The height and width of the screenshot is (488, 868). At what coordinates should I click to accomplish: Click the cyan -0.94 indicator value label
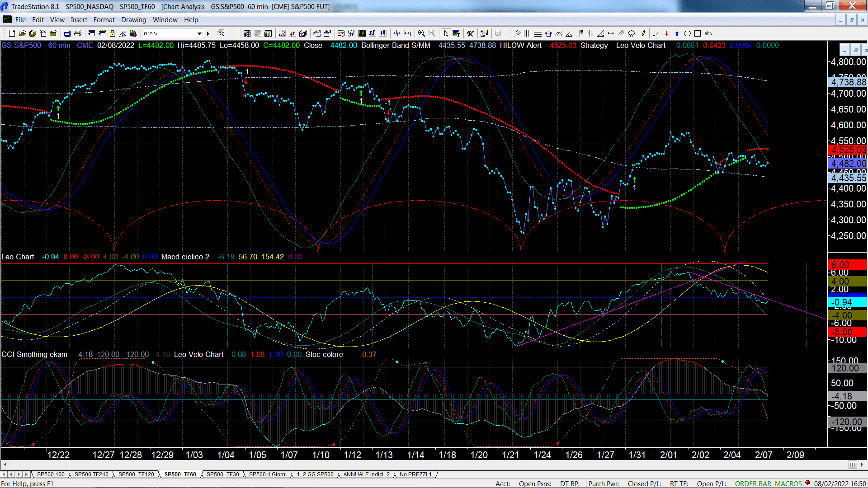pos(848,302)
